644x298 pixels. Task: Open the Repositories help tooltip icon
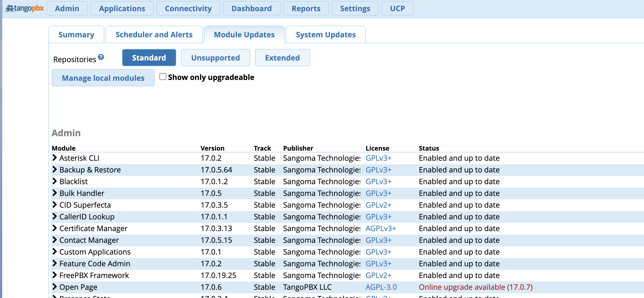tap(101, 57)
